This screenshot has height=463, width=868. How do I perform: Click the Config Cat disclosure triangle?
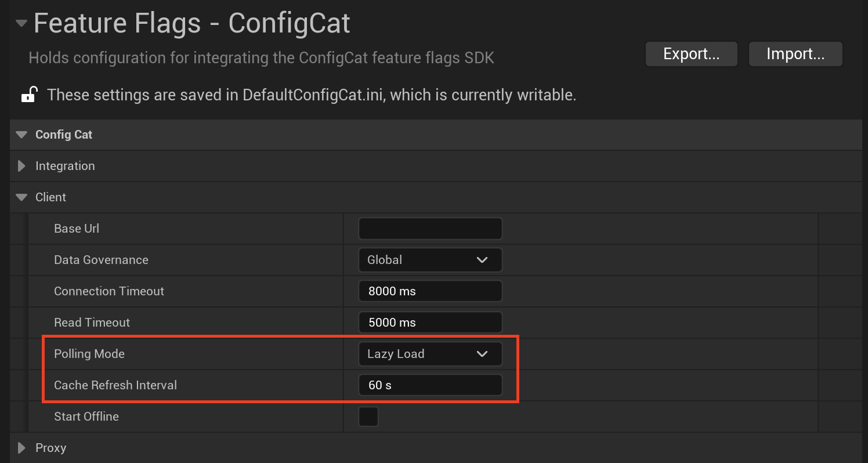(x=21, y=135)
